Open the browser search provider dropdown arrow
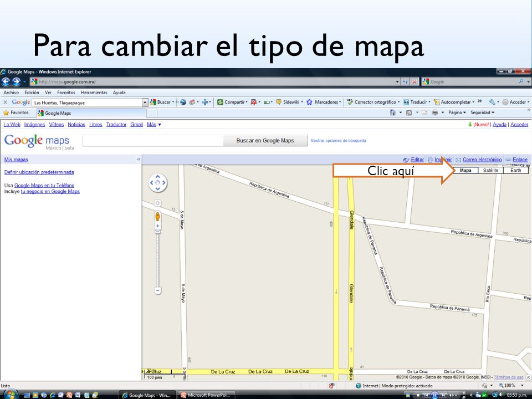This screenshot has width=532, height=399. [x=528, y=82]
